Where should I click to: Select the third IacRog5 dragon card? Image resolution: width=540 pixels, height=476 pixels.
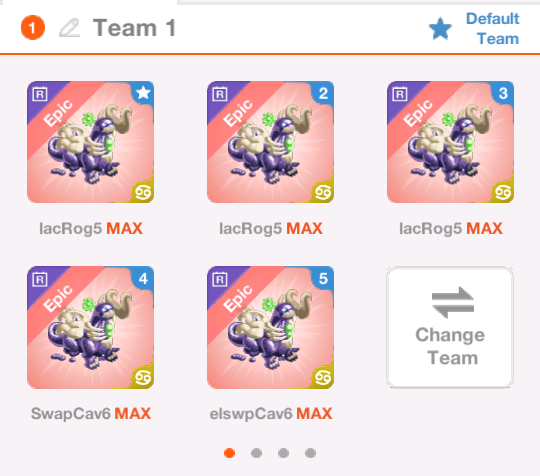(450, 142)
